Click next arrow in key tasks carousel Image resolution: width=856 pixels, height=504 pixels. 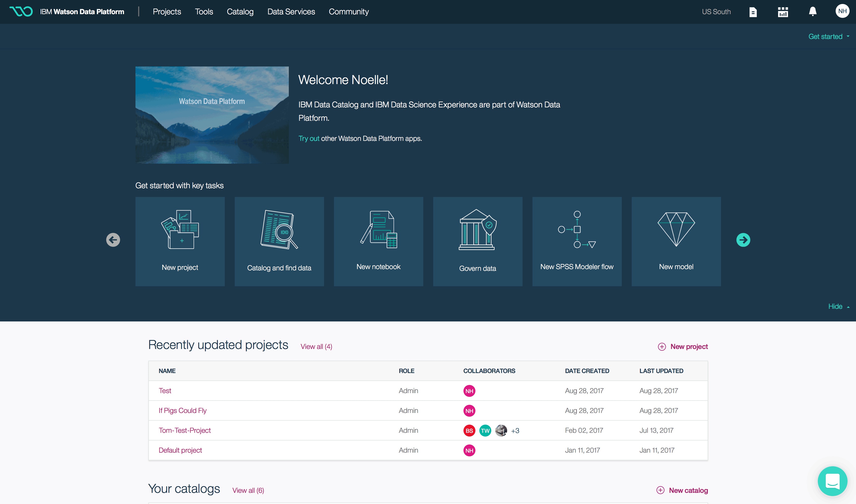tap(743, 240)
